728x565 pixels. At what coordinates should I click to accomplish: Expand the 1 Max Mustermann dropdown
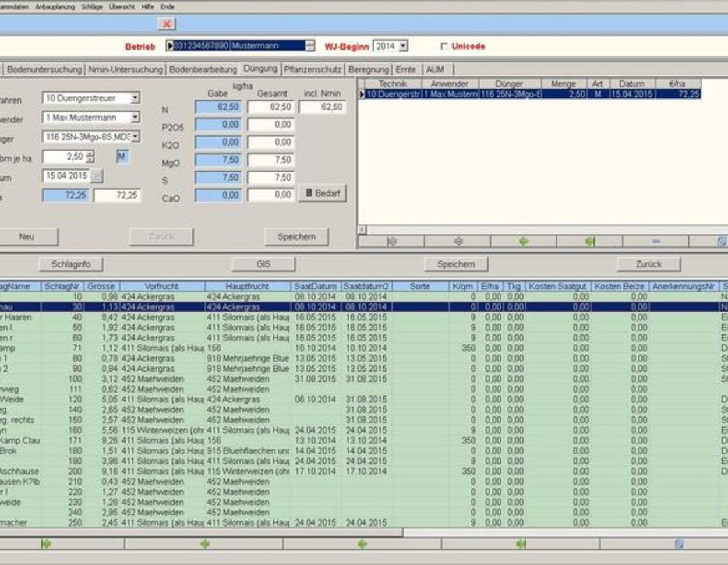pyautogui.click(x=135, y=118)
